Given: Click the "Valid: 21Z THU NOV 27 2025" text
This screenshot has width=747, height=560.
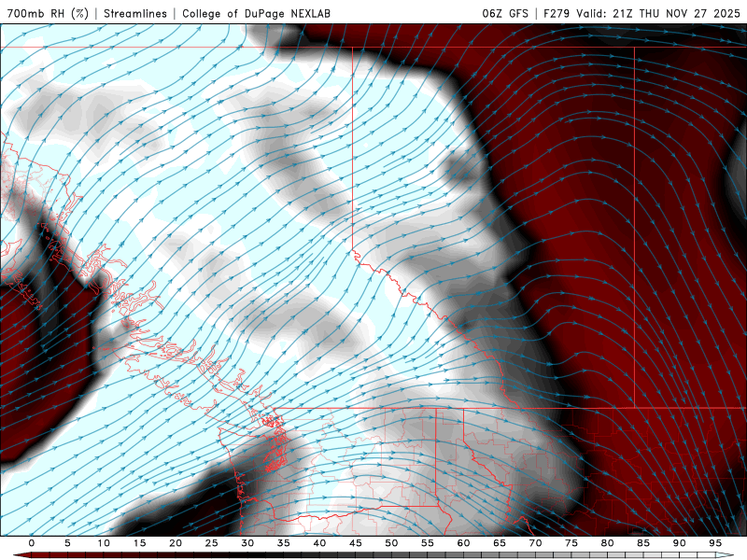Looking at the screenshot, I should point(658,13).
